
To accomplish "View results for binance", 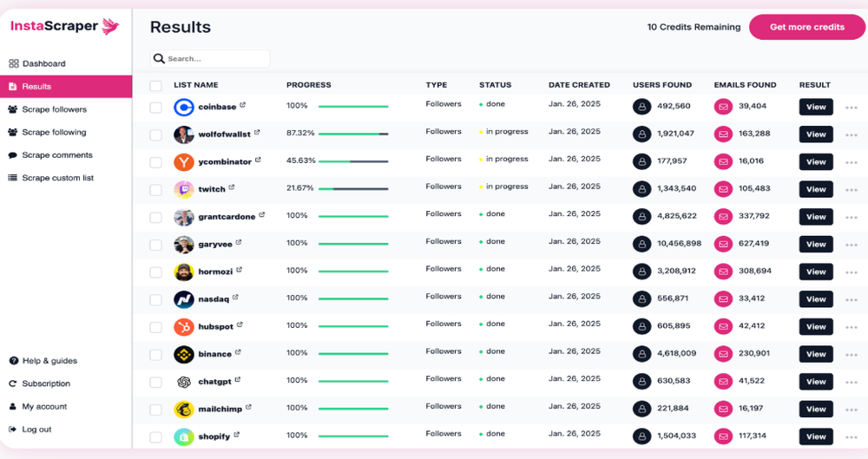I will (816, 354).
